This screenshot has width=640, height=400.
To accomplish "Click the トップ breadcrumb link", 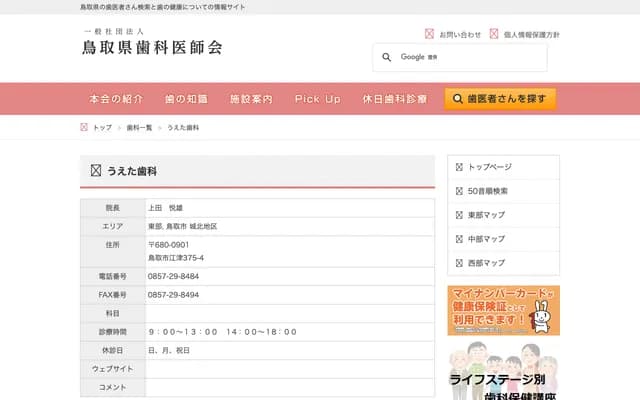I will [102, 128].
